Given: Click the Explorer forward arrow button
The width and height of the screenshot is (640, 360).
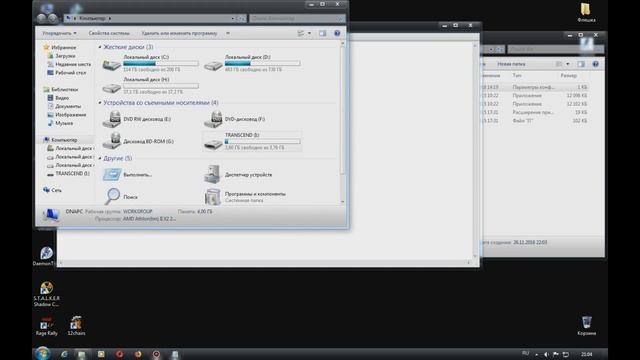Looking at the screenshot, I should [x=53, y=18].
